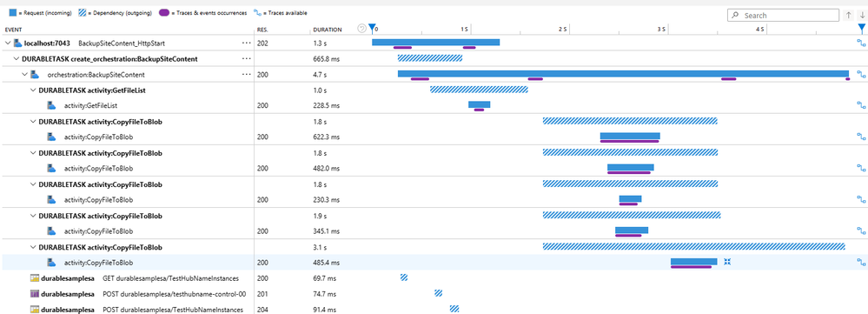The image size is (868, 314).
Task: Click the server icon of localhost:7043 row
Action: [18, 43]
